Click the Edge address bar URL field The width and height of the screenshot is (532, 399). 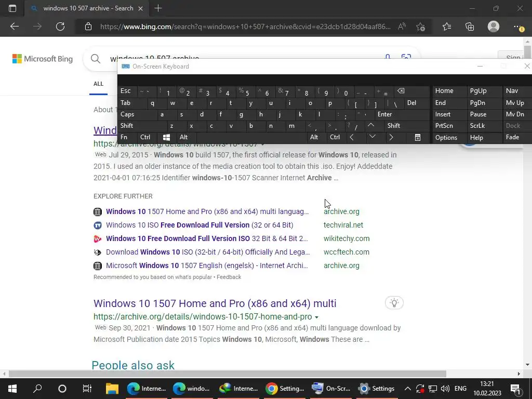[x=245, y=26]
